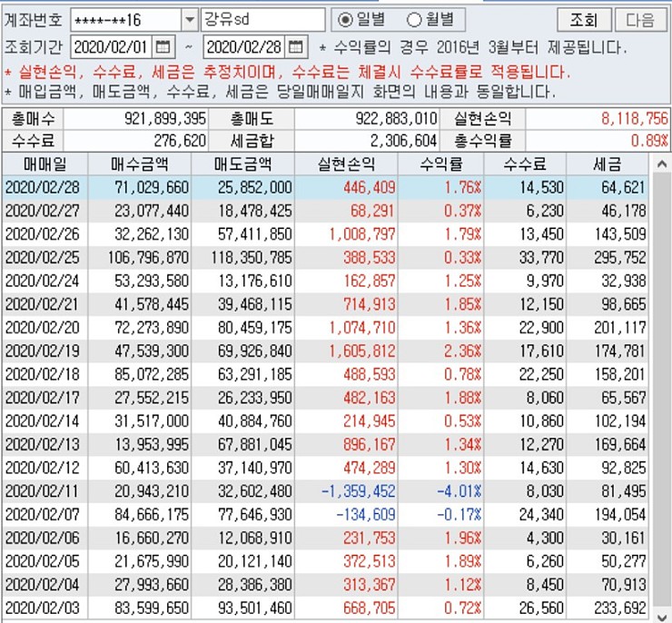Select the 2020/02/12 row date

(x=43, y=468)
